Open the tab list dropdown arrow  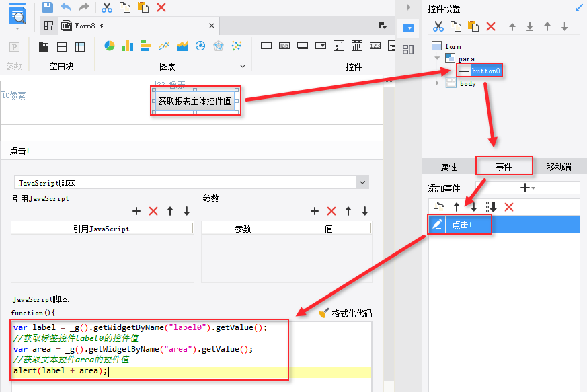click(x=383, y=26)
